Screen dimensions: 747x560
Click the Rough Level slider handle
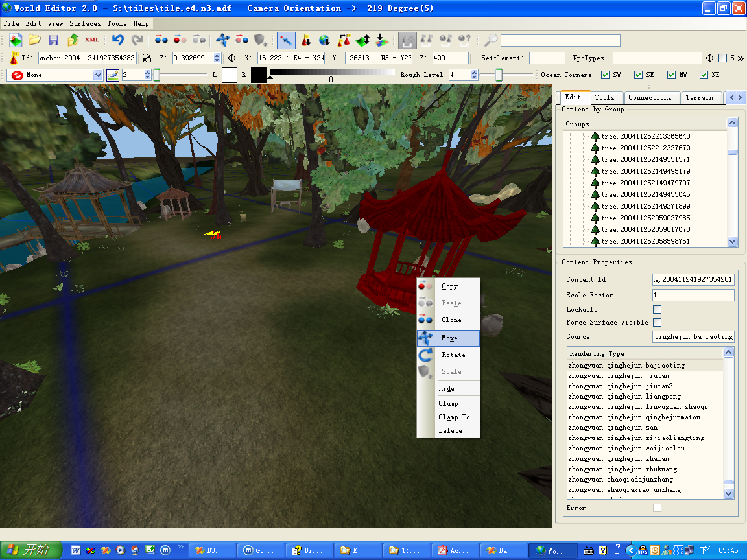click(499, 75)
